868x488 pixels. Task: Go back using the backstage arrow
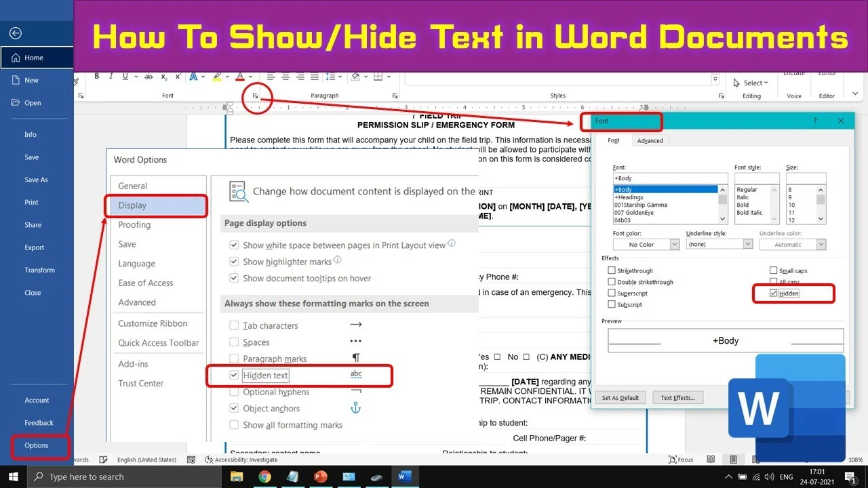(x=16, y=33)
